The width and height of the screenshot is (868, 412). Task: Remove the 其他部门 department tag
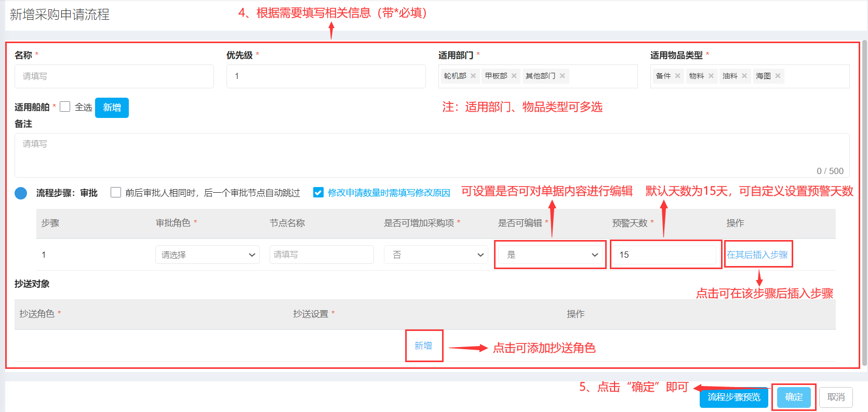562,76
